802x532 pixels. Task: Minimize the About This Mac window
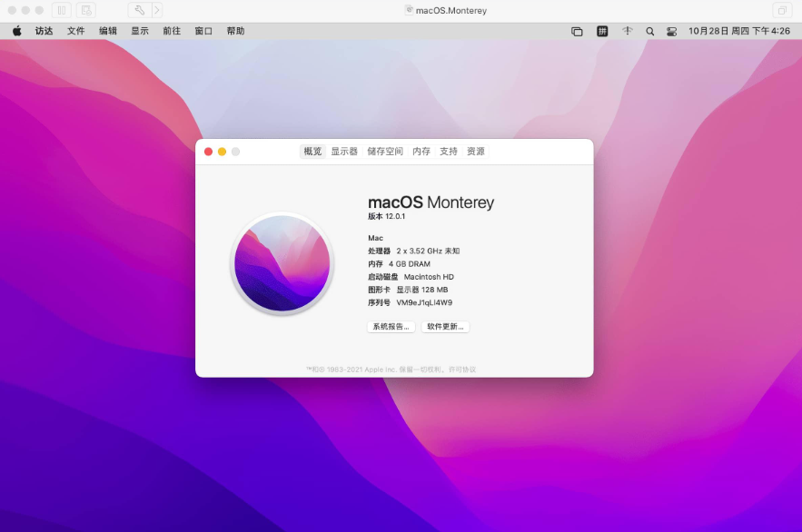(222, 152)
